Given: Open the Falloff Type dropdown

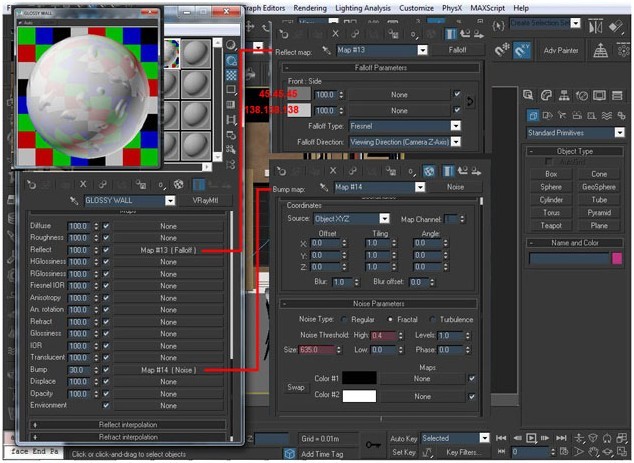Looking at the screenshot, I should click(404, 126).
